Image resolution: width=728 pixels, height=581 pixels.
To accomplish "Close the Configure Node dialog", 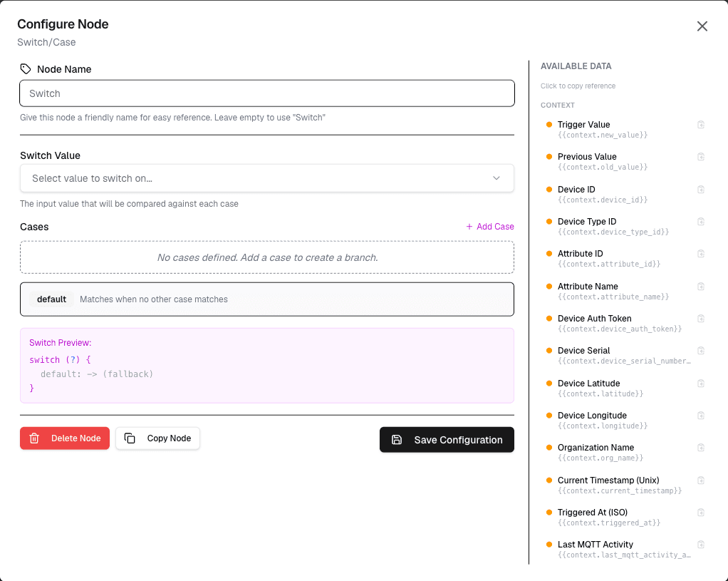I will tap(702, 26).
